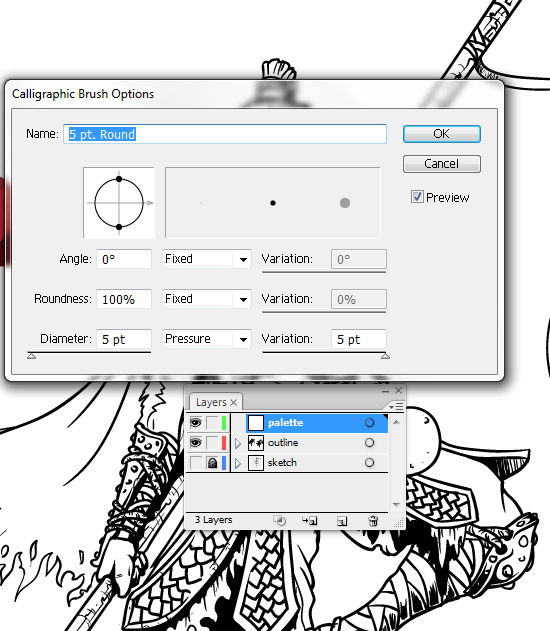Image resolution: width=550 pixels, height=631 pixels.
Task: Click the Create New Layer icon
Action: click(342, 521)
